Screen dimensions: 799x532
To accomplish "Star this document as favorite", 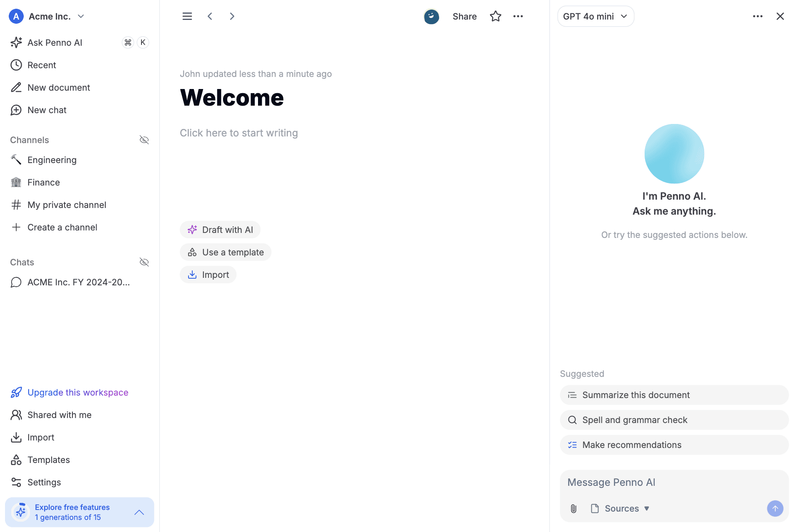I will pos(495,16).
